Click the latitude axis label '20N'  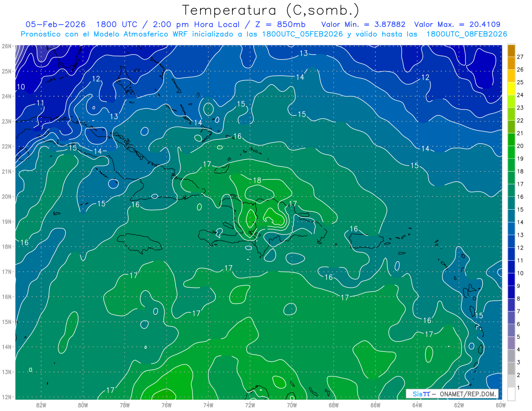click(6, 196)
